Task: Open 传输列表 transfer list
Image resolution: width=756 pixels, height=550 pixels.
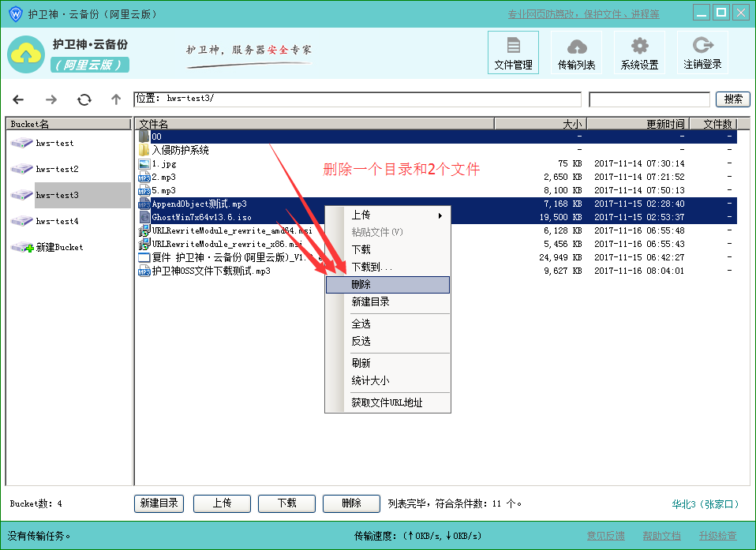Action: (576, 53)
